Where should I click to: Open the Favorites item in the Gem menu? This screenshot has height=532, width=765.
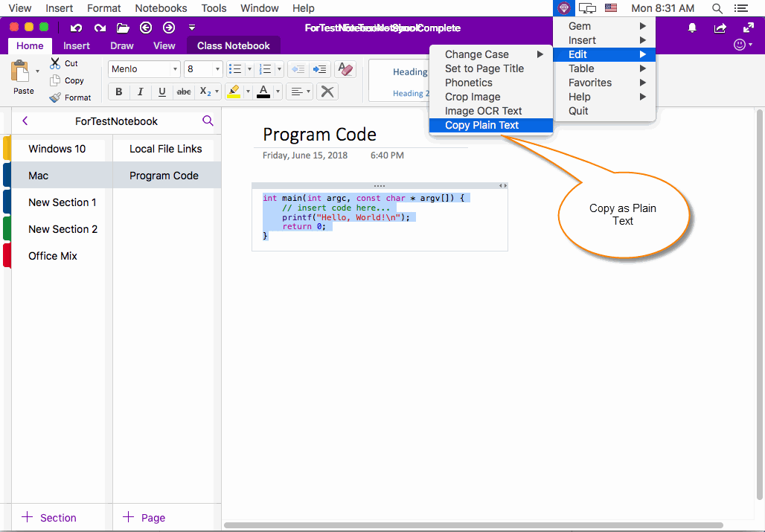coord(604,83)
